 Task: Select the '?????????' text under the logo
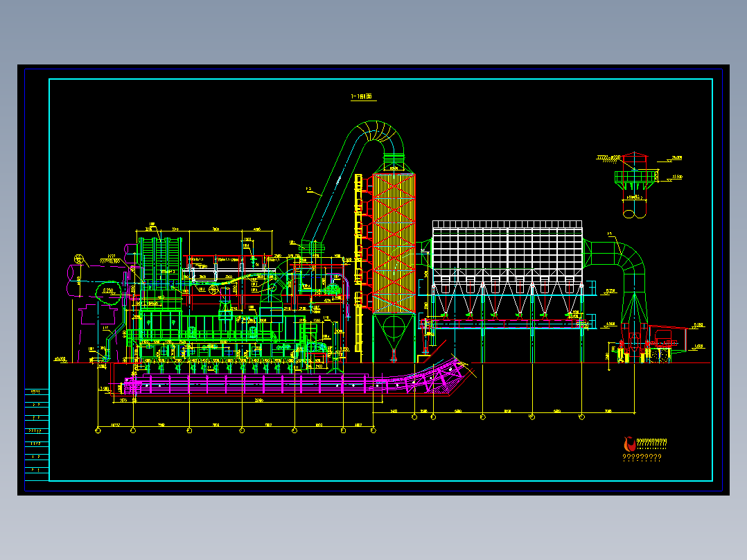tap(642, 457)
